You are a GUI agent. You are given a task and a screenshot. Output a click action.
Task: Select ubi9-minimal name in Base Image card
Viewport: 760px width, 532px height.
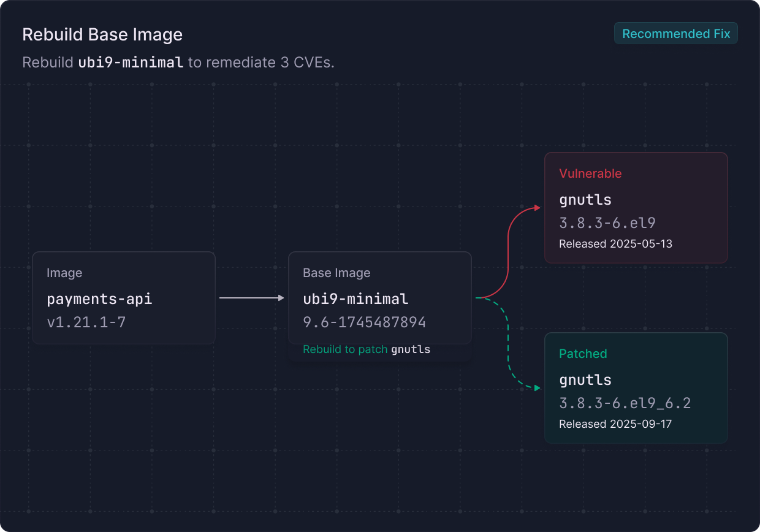point(355,299)
